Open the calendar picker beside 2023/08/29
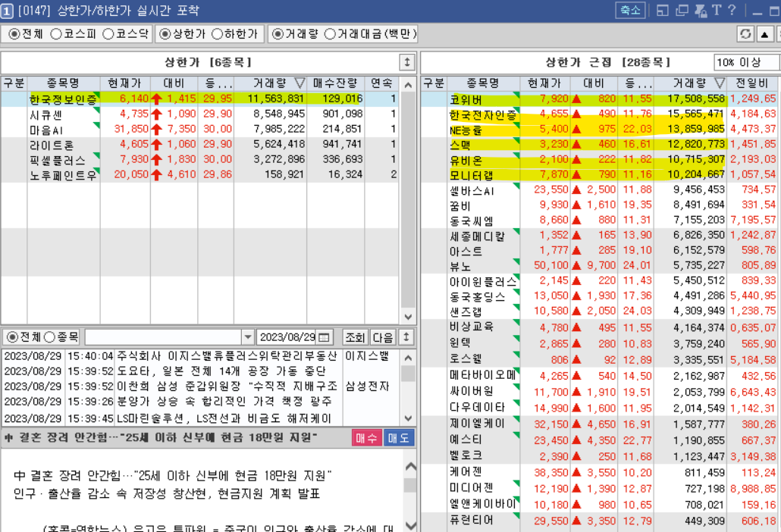The height and width of the screenshot is (532, 781). pyautogui.click(x=324, y=337)
